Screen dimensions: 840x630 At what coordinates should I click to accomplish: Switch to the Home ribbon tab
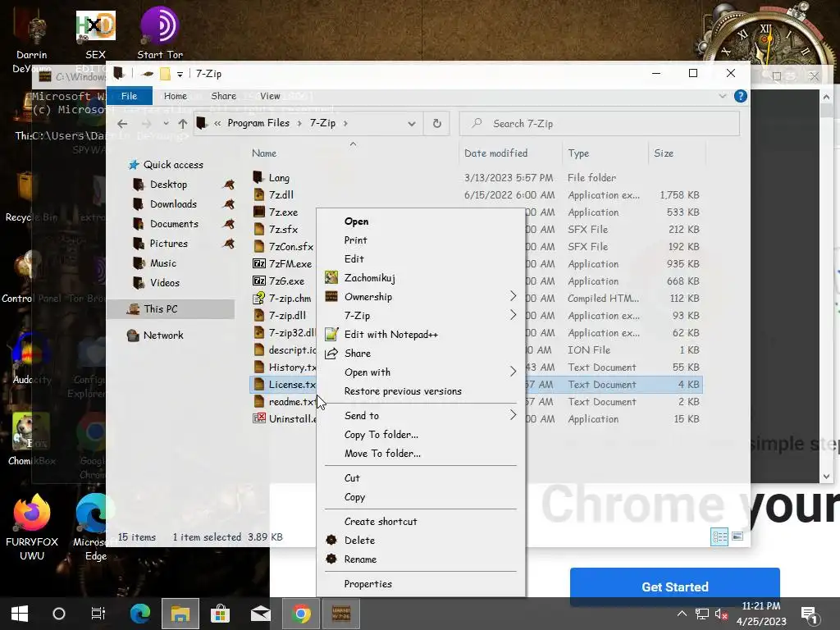tap(176, 96)
